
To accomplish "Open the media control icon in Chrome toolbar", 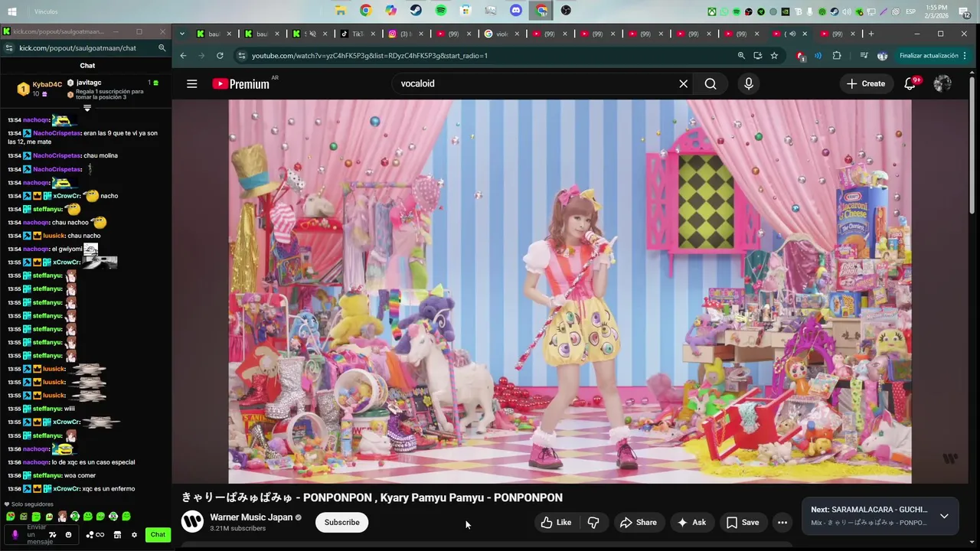I will pyautogui.click(x=864, y=56).
